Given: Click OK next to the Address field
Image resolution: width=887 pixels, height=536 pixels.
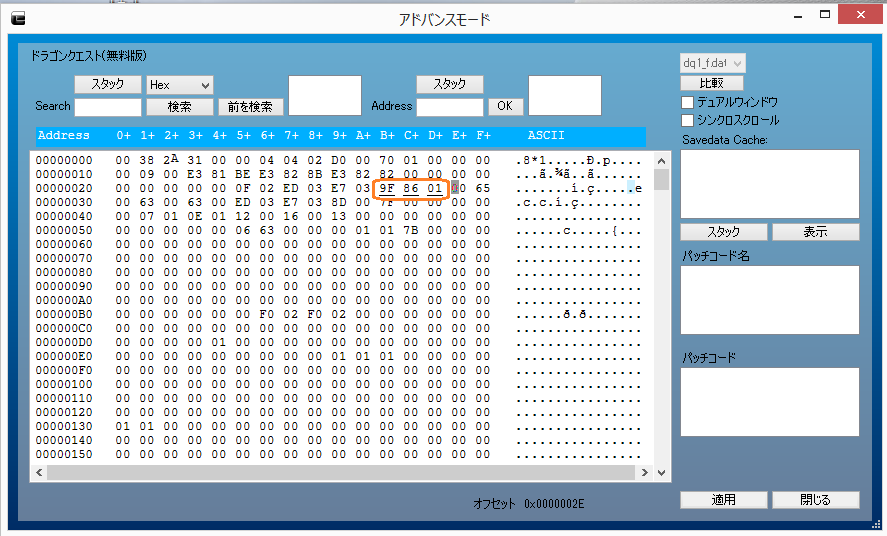Looking at the screenshot, I should pyautogui.click(x=504, y=106).
